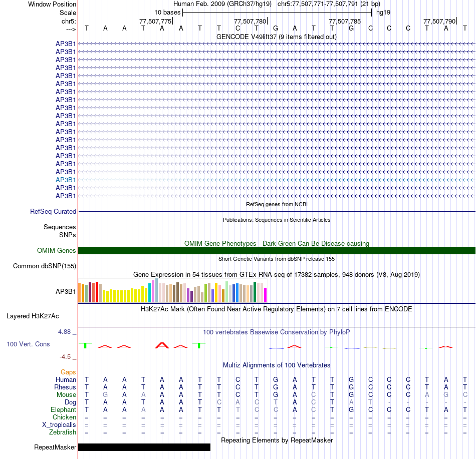This screenshot has width=476, height=459.
Task: Click '100 vertebrates Basewise Conservation by PhyloP' title
Action: point(277,332)
